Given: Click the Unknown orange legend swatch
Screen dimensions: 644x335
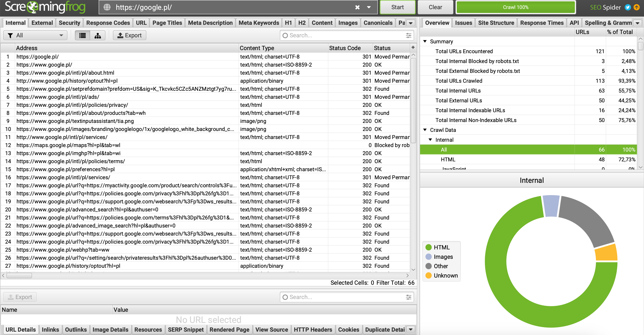Looking at the screenshot, I should point(429,275).
